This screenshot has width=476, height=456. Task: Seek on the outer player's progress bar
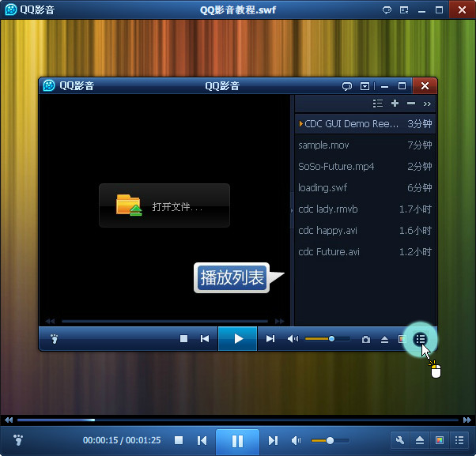pyautogui.click(x=238, y=420)
